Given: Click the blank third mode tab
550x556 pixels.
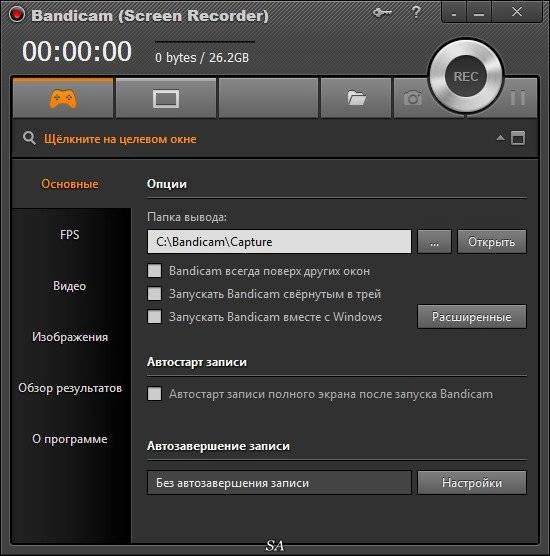Looking at the screenshot, I should pos(268,98).
